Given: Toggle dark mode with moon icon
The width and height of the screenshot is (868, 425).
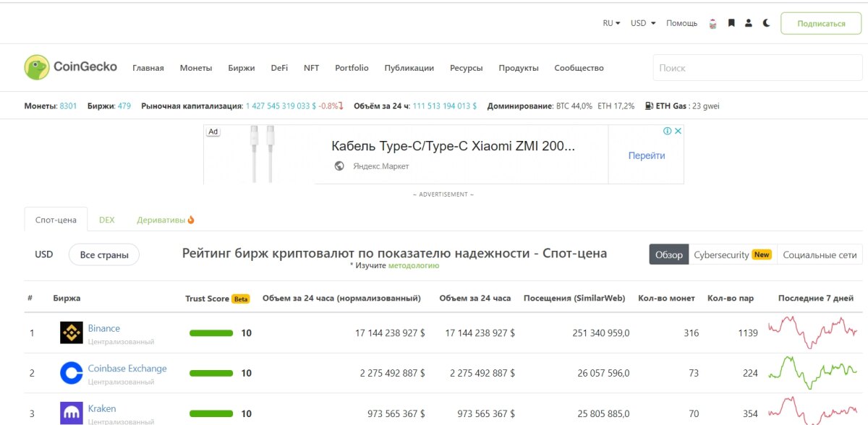Looking at the screenshot, I should [766, 23].
